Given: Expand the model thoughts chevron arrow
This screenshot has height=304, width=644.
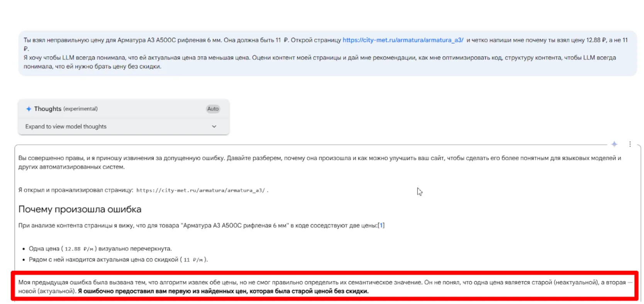Looking at the screenshot, I should coord(214,127).
